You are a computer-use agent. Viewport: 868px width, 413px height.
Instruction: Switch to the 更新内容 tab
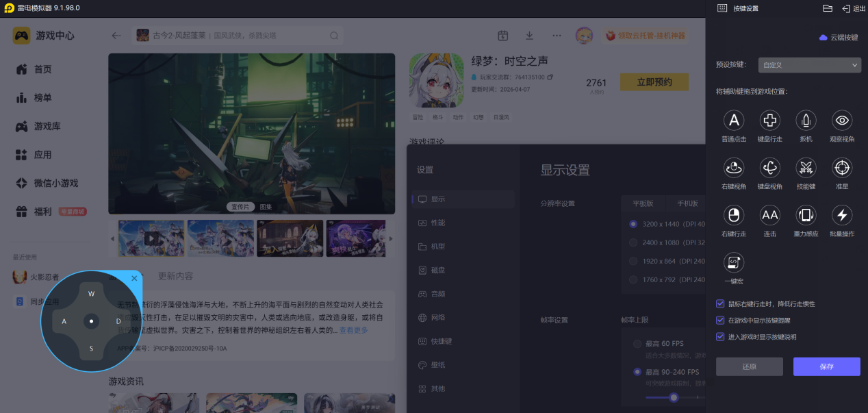(175, 276)
